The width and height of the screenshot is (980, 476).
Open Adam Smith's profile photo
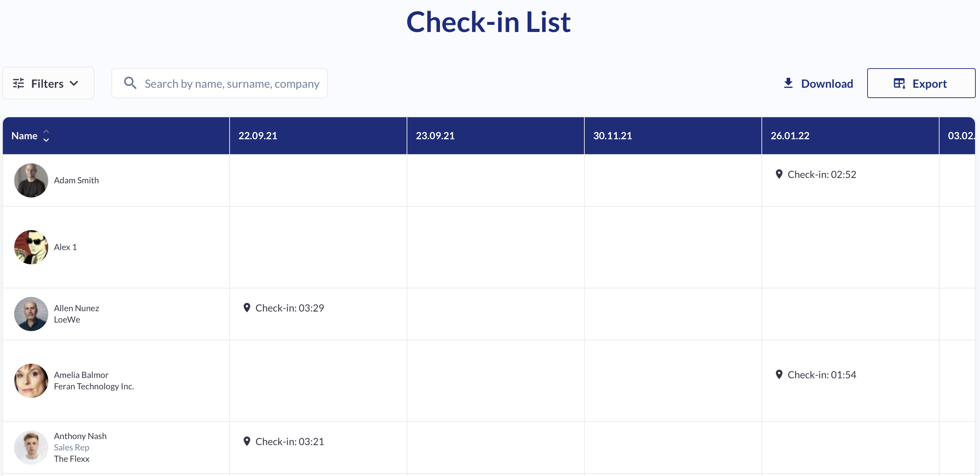click(x=31, y=180)
